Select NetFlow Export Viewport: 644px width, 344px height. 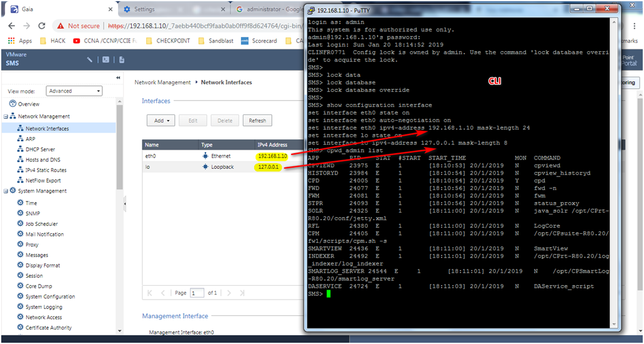pos(42,180)
